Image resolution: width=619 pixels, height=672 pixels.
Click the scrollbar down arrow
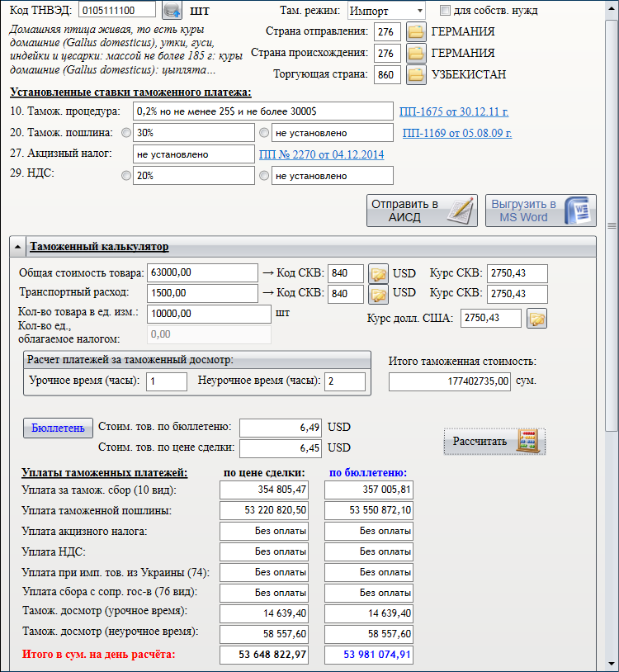(612, 665)
